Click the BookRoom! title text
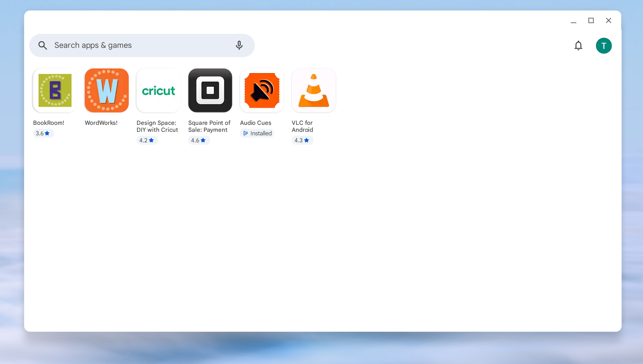Screen dimensions: 643x364 point(49,123)
